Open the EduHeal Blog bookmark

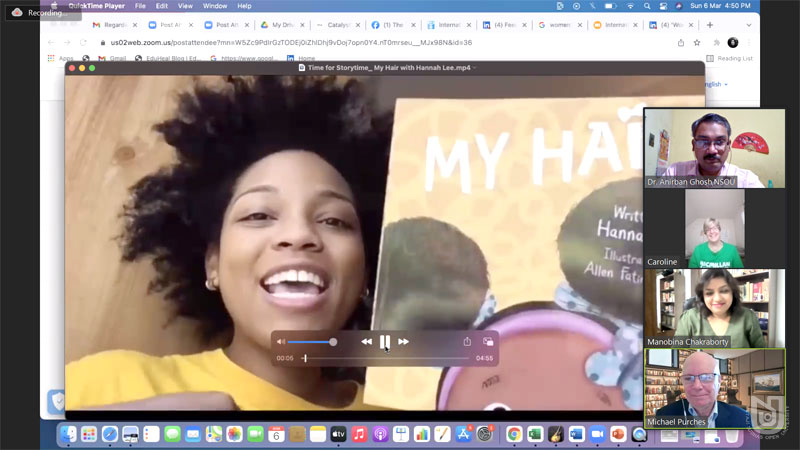point(168,59)
